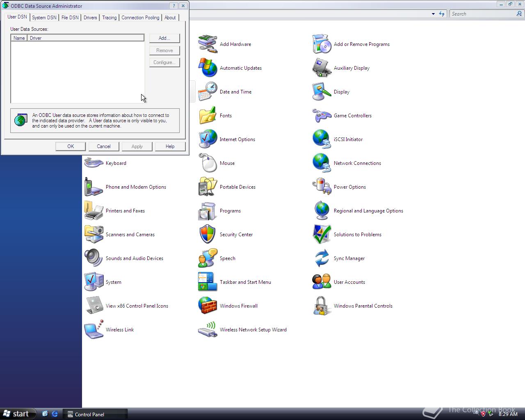Open the Automatic Updates icon

tap(208, 68)
